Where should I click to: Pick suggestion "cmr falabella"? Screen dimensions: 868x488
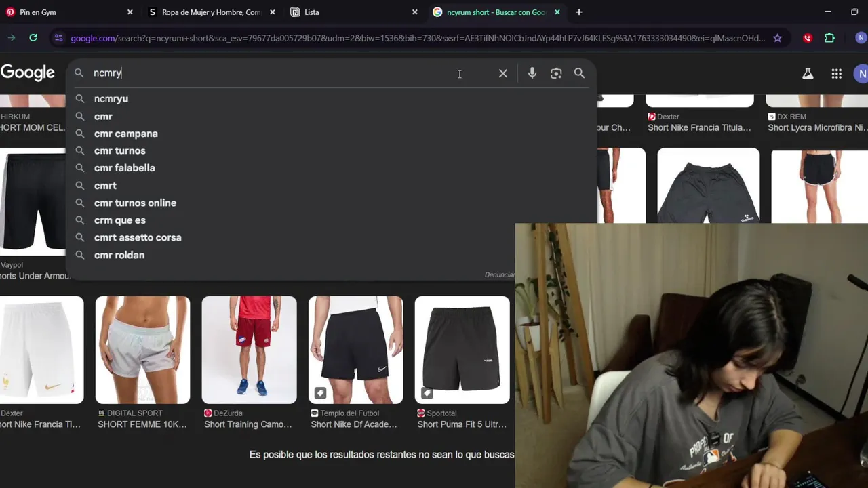pos(125,168)
